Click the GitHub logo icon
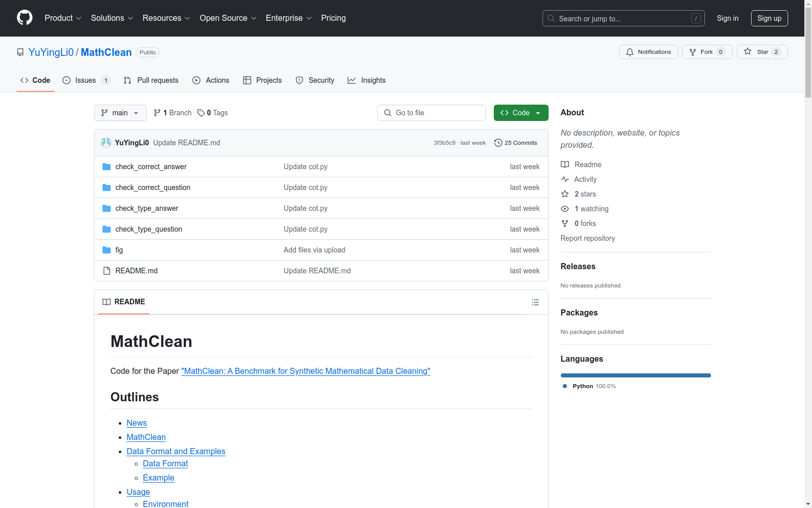This screenshot has height=508, width=812. [x=24, y=18]
